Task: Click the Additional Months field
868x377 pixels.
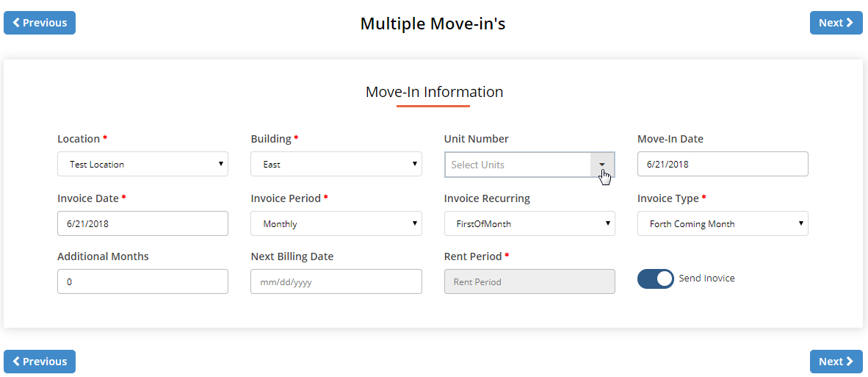Action: click(142, 281)
